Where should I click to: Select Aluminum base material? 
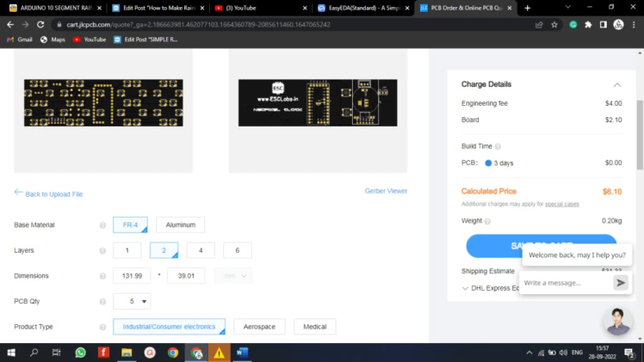pos(180,224)
